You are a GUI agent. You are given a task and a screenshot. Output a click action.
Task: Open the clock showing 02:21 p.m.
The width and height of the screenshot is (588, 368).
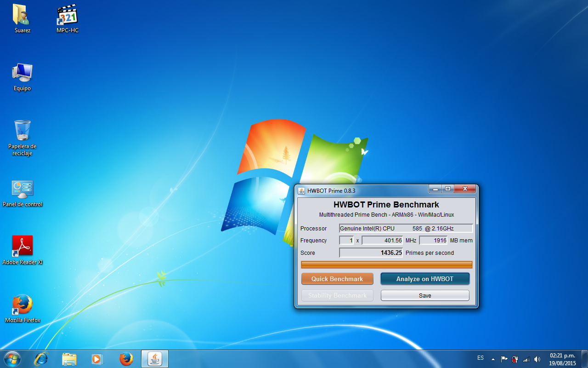tap(562, 359)
